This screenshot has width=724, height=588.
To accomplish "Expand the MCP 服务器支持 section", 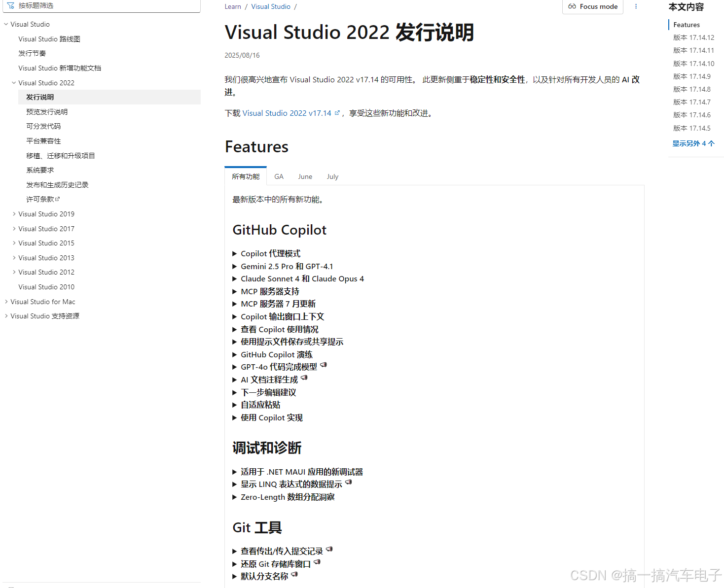I will pos(266,292).
